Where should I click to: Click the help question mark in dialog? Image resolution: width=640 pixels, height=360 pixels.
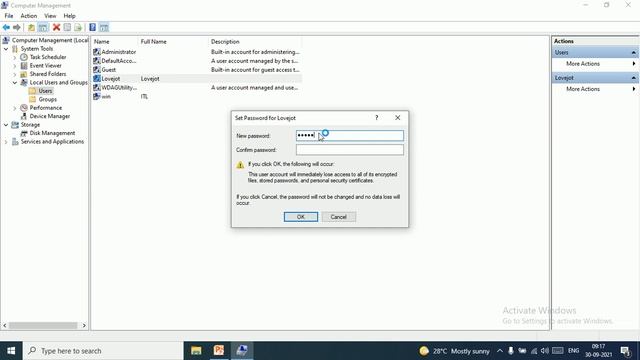click(376, 118)
